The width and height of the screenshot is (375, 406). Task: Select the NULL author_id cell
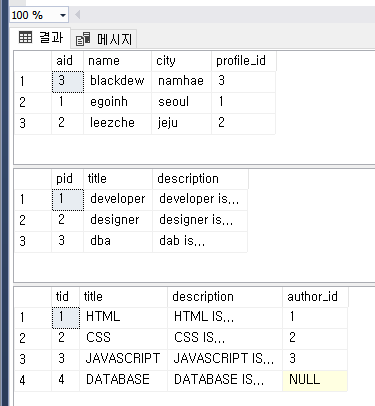coord(315,380)
